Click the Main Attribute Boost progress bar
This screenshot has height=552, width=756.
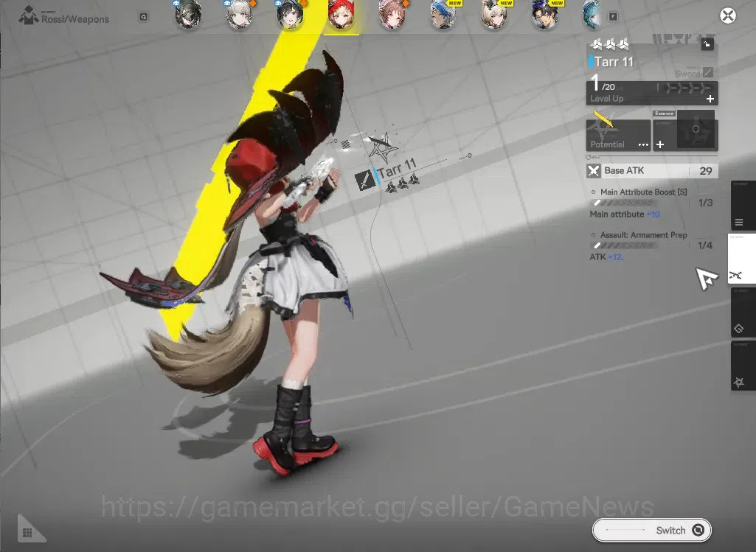(625, 203)
